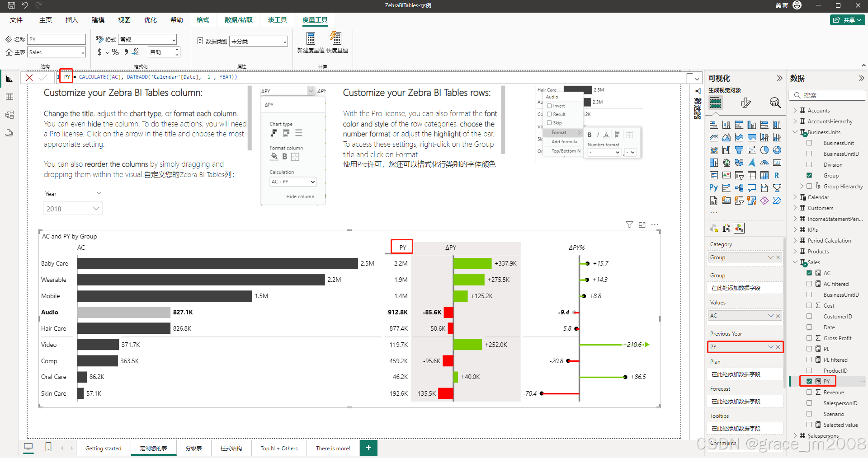The image size is (868, 458).
Task: Choose the Power Apps visual
Action: tap(764, 201)
